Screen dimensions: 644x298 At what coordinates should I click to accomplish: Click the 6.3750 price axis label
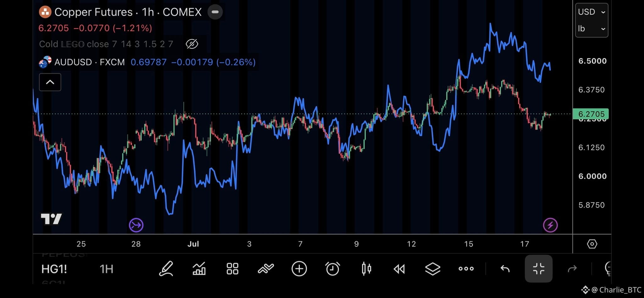[x=591, y=90]
